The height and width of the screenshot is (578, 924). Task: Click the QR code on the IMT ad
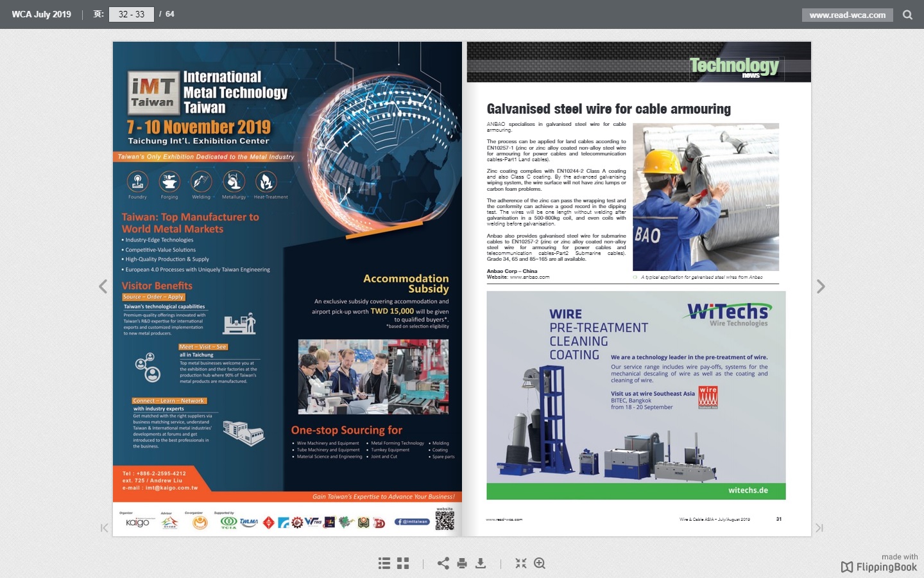[x=445, y=520]
